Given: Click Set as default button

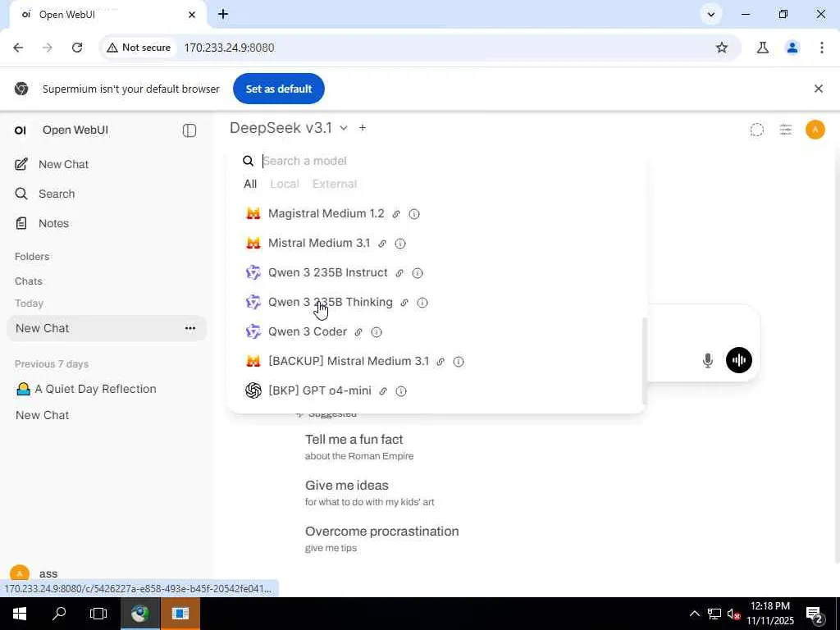Looking at the screenshot, I should tap(279, 89).
